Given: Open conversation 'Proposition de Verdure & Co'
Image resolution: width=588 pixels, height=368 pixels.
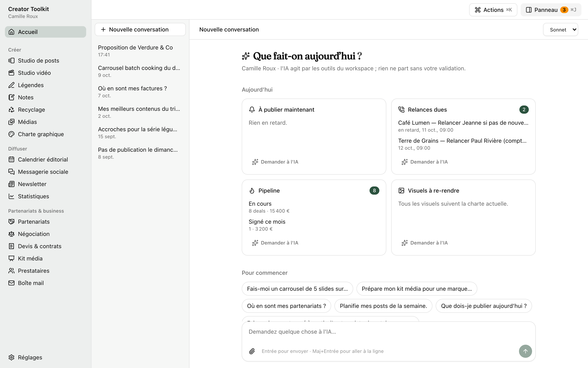Looking at the screenshot, I should (x=140, y=51).
